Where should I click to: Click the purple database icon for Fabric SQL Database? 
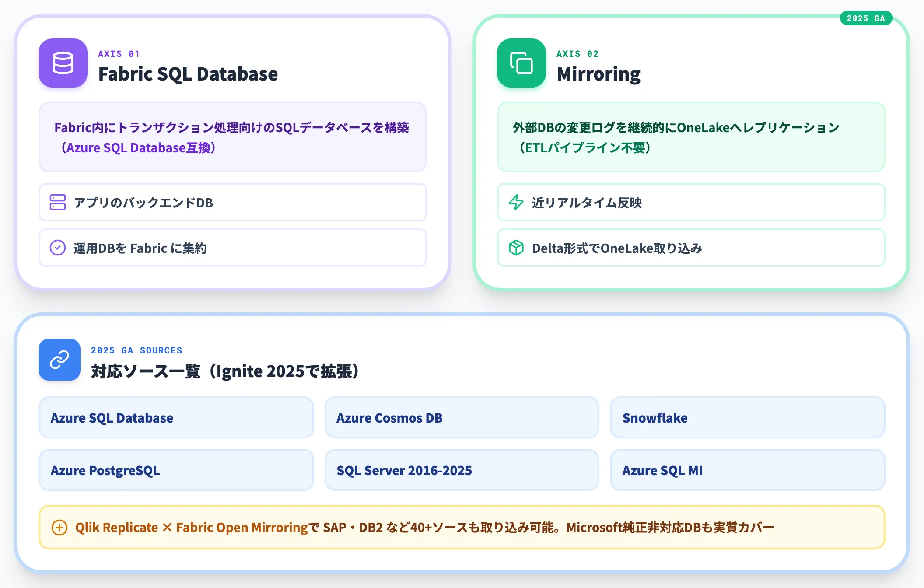[x=63, y=63]
